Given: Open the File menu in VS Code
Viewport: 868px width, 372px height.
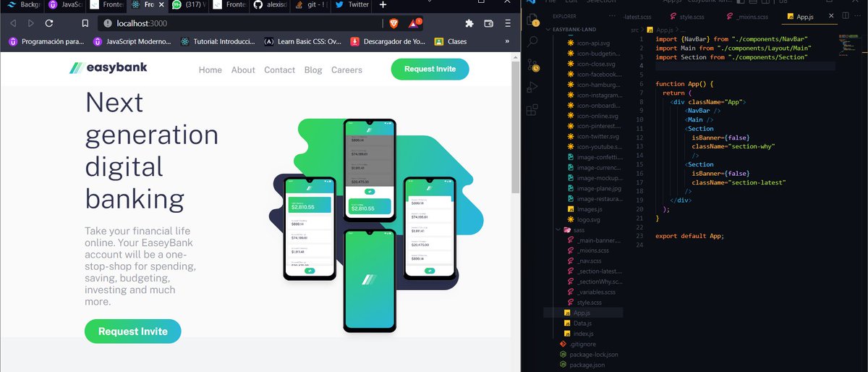Looking at the screenshot, I should pyautogui.click(x=549, y=2).
